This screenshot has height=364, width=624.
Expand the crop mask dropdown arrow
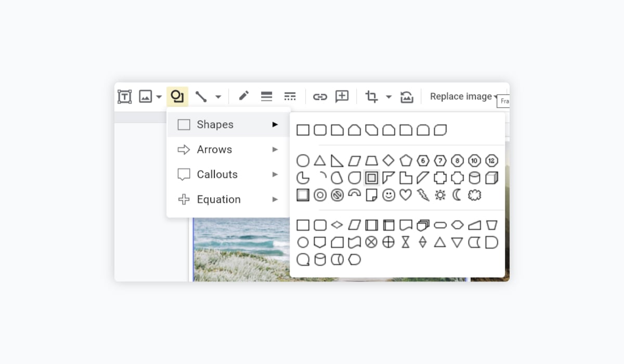click(388, 97)
